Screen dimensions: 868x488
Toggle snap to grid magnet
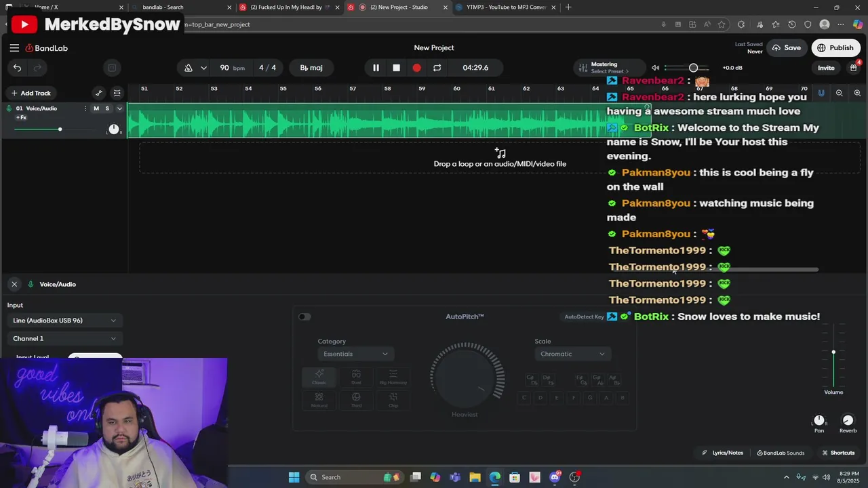click(821, 93)
